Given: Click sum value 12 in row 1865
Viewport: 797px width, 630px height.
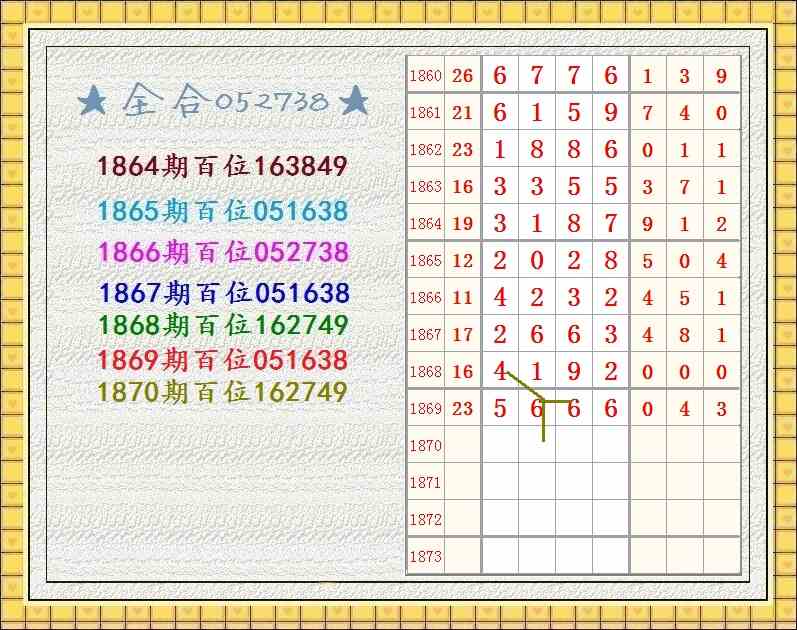Looking at the screenshot, I should point(462,261).
